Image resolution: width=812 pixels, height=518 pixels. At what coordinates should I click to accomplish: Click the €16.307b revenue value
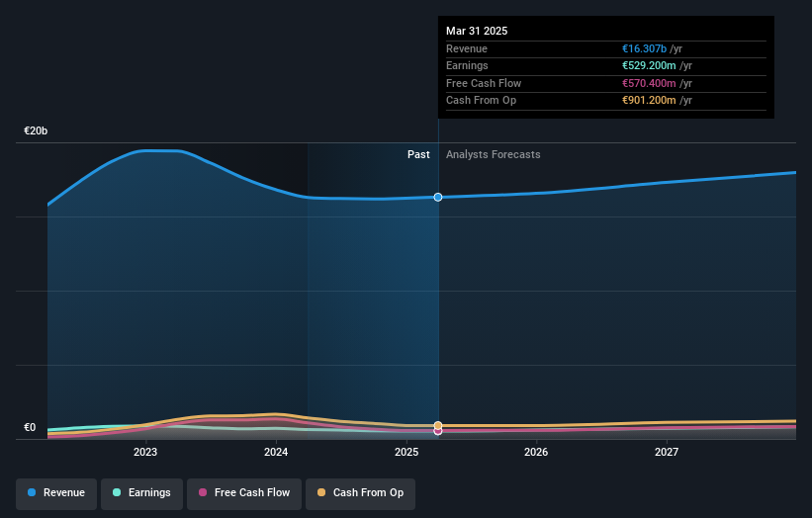coord(644,48)
